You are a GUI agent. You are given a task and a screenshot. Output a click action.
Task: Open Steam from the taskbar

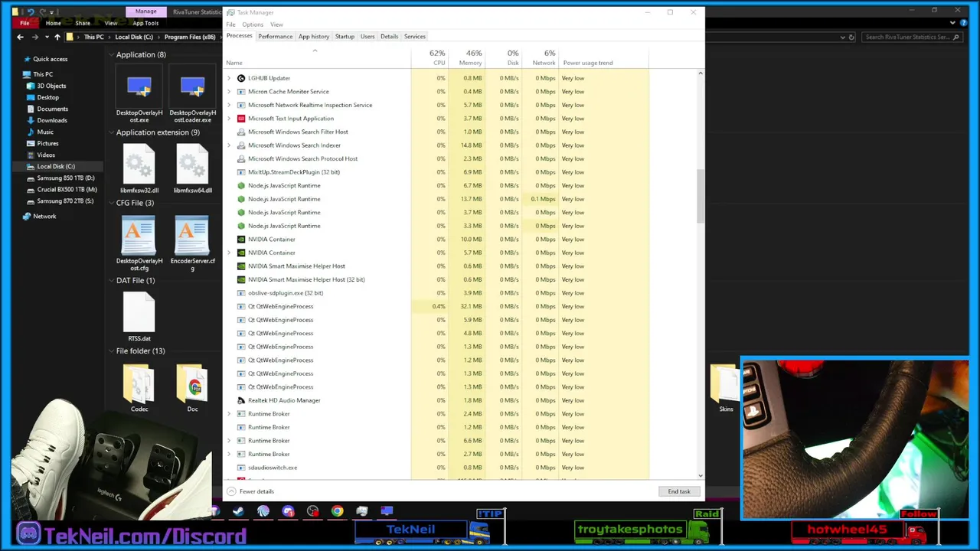(x=239, y=511)
